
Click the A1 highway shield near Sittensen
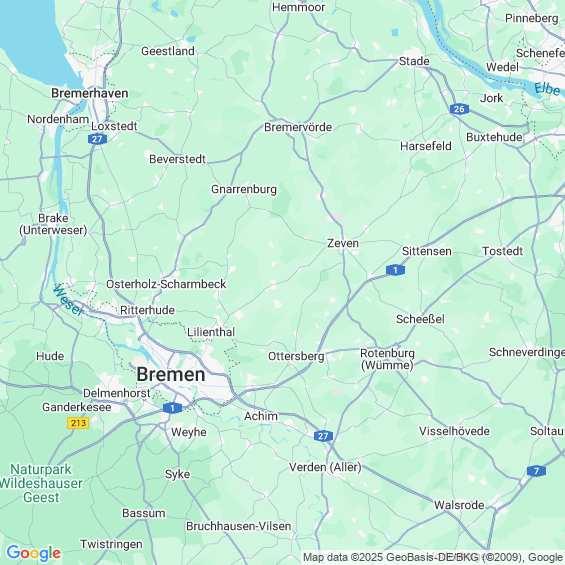click(x=395, y=270)
